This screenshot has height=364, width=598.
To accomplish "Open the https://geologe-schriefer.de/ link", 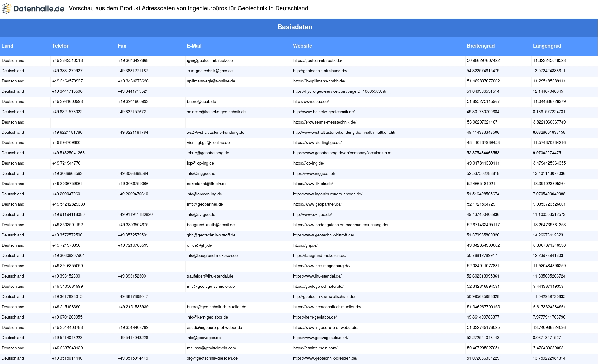I will click(318, 287).
